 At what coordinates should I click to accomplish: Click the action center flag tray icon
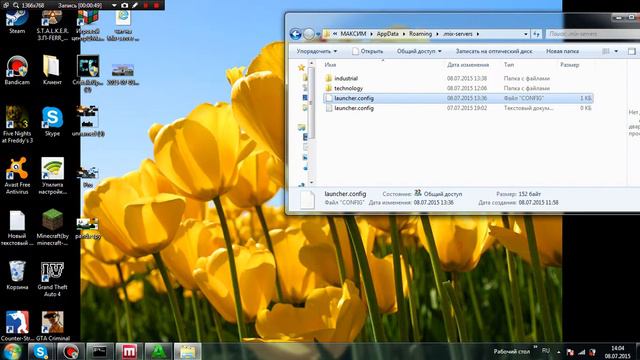(570, 352)
